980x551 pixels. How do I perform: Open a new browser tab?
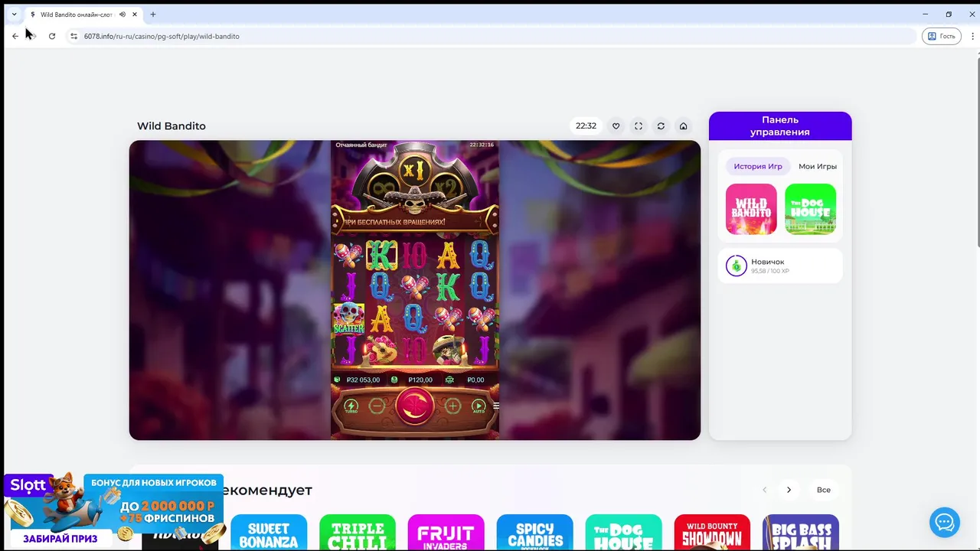[x=153, y=15]
